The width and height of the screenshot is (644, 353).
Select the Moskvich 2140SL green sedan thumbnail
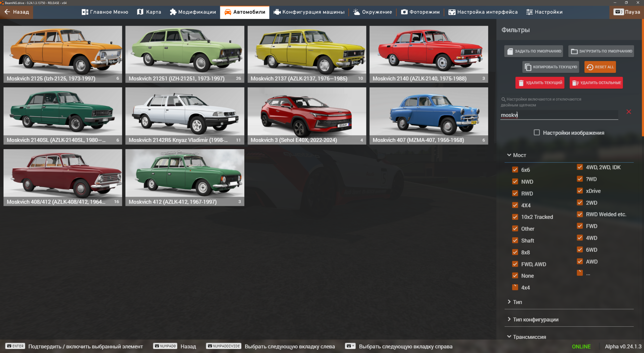[x=63, y=116]
